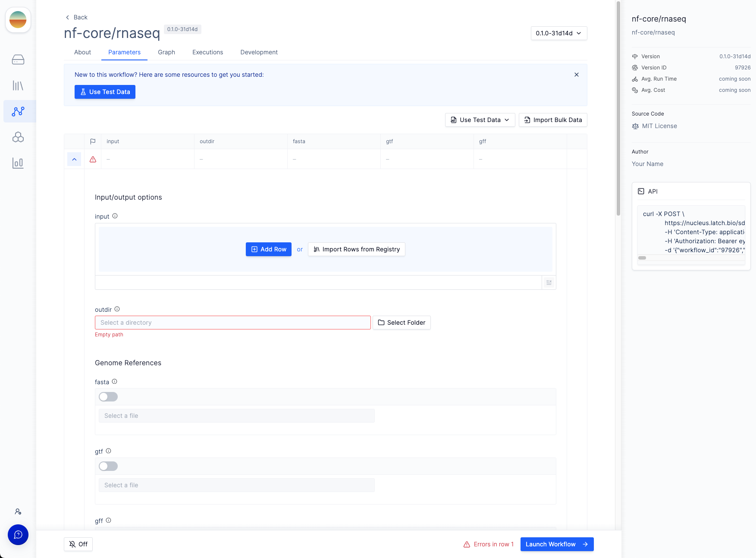
Task: Click the Errors in row 1 warning
Action: click(489, 544)
